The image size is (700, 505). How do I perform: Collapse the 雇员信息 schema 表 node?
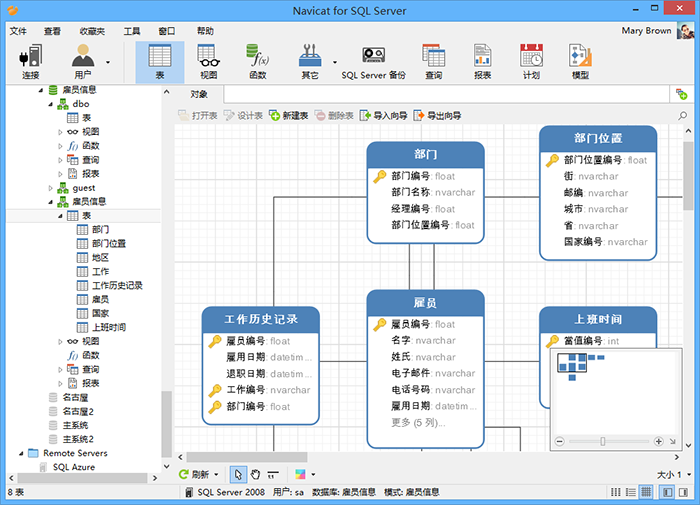tap(60, 216)
